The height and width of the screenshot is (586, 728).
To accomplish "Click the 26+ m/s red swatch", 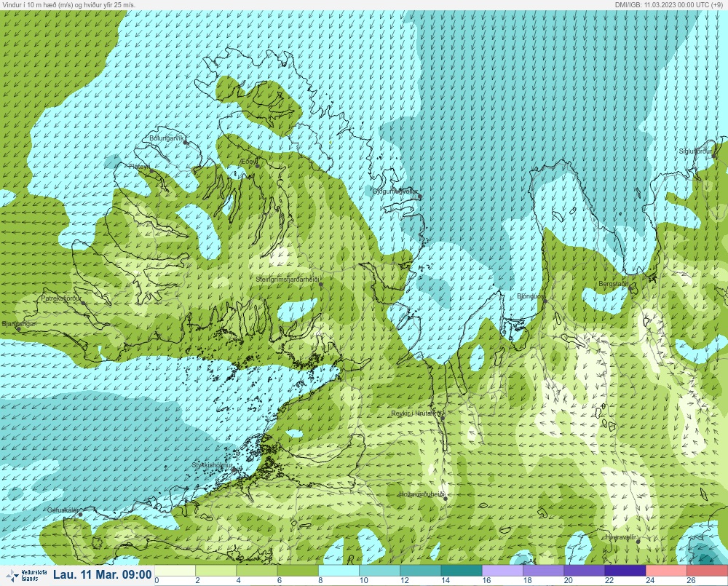I will tap(708, 571).
